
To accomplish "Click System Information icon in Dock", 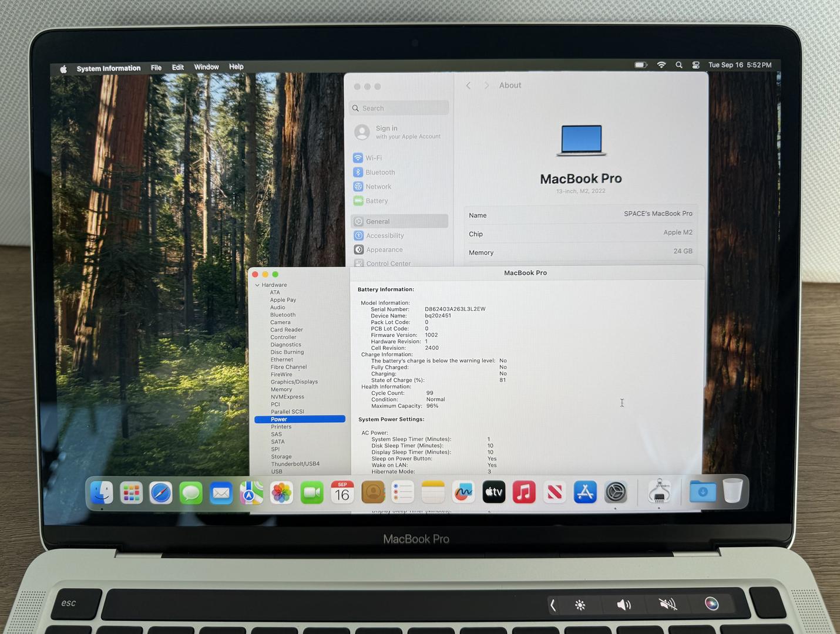I will (659, 491).
